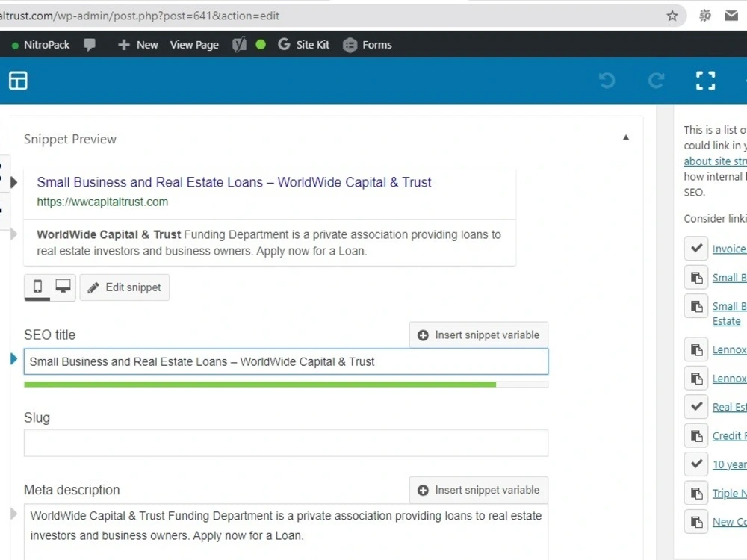The height and width of the screenshot is (560, 747).
Task: Select the caret beside the preview description
Action: 13,234
